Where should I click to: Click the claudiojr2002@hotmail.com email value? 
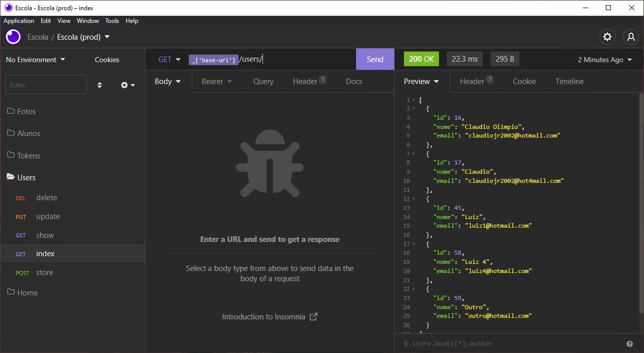(x=513, y=135)
